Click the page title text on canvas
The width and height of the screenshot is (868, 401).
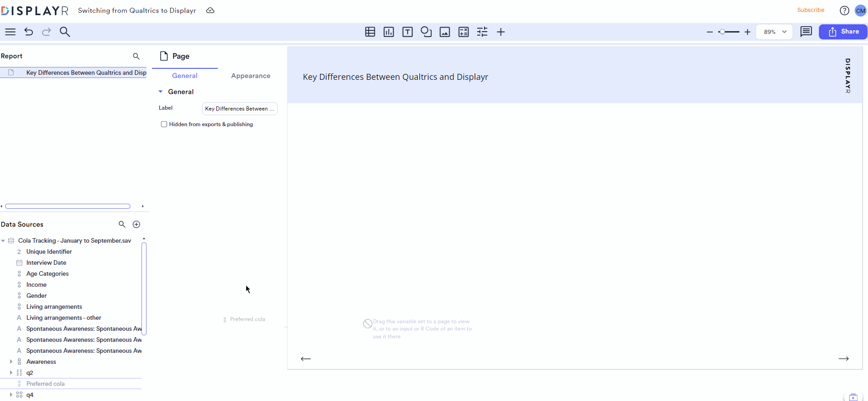395,77
